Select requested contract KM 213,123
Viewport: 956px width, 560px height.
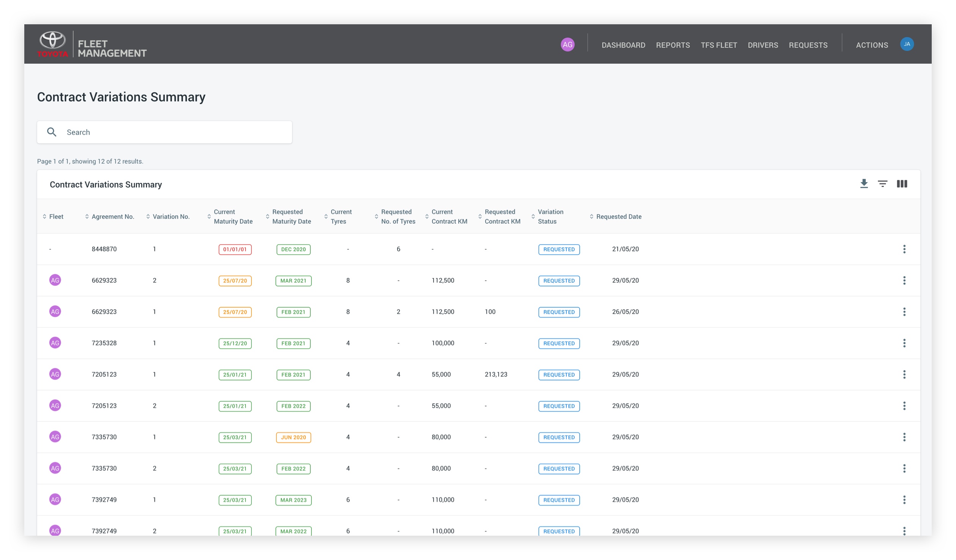coord(496,374)
